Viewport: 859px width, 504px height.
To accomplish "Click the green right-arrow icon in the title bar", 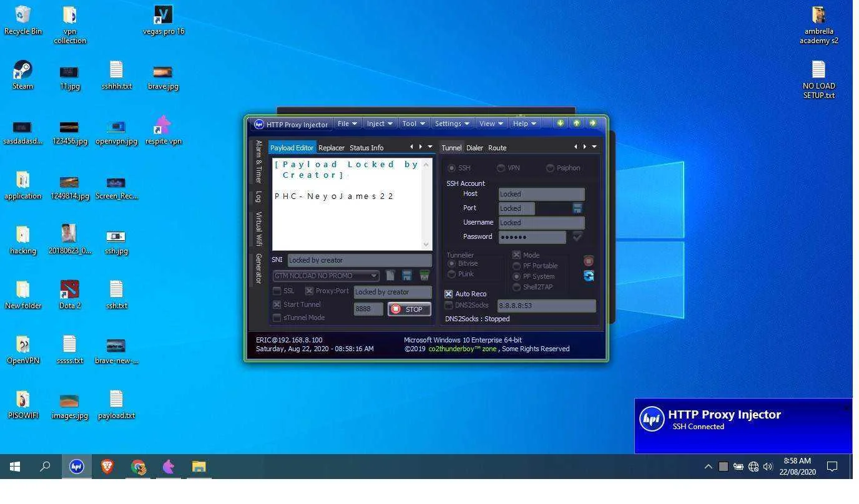I will coord(592,123).
